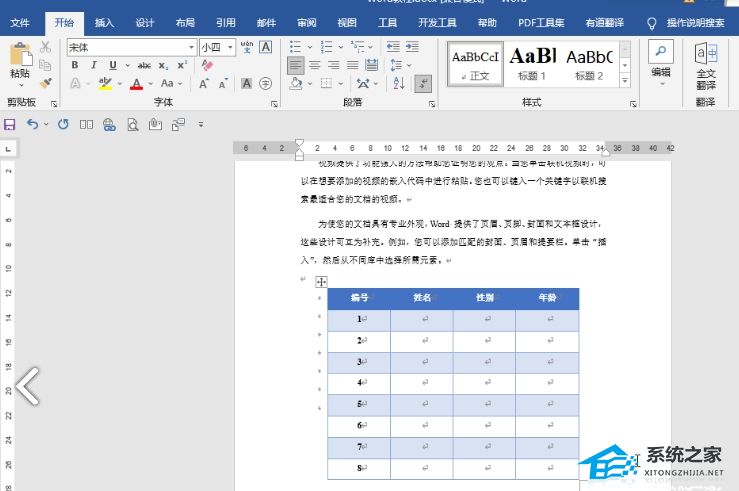
Task: Toggle center text alignment
Action: 314,65
